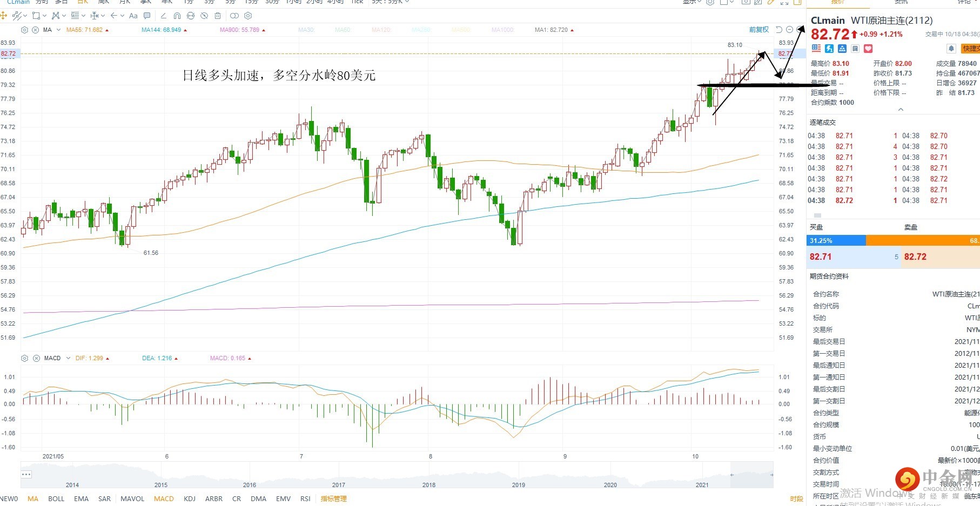Expand the MACD indicator dropdown arrow
Screen dimensions: 980x506
pyautogui.click(x=68, y=358)
